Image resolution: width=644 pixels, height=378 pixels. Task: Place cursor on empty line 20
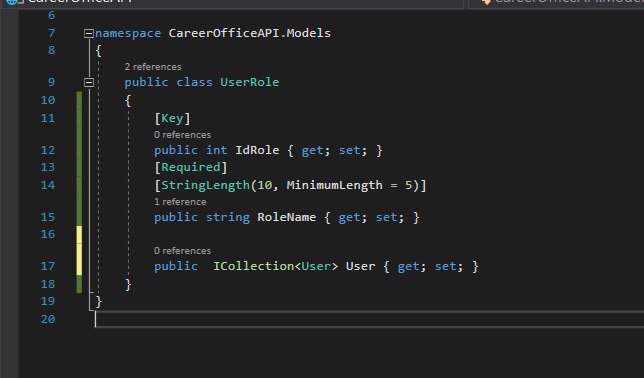pos(369,319)
